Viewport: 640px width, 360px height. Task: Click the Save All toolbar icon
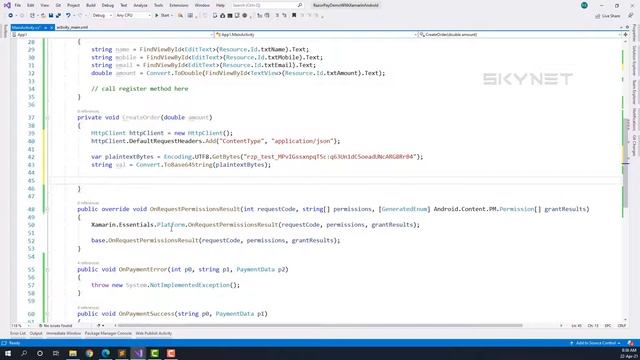pos(58,16)
